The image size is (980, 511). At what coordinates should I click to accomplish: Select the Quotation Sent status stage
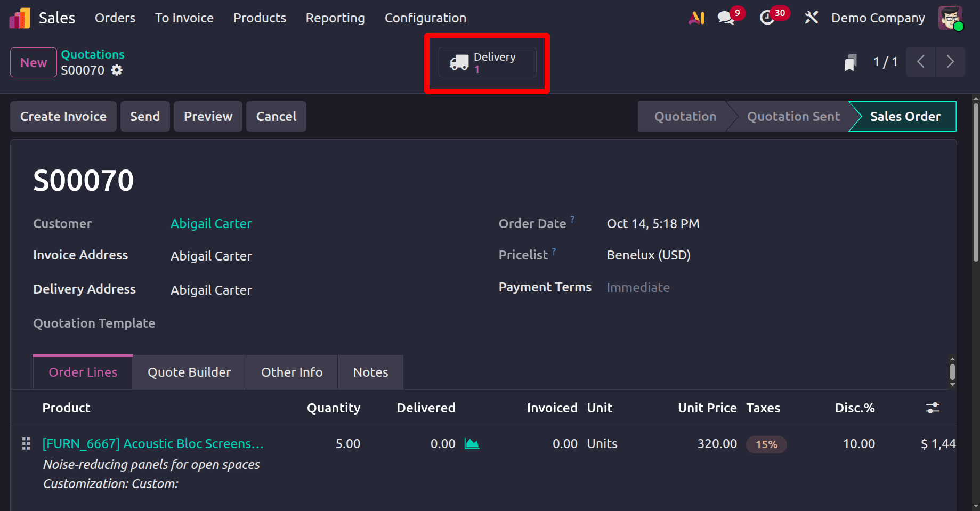(793, 117)
